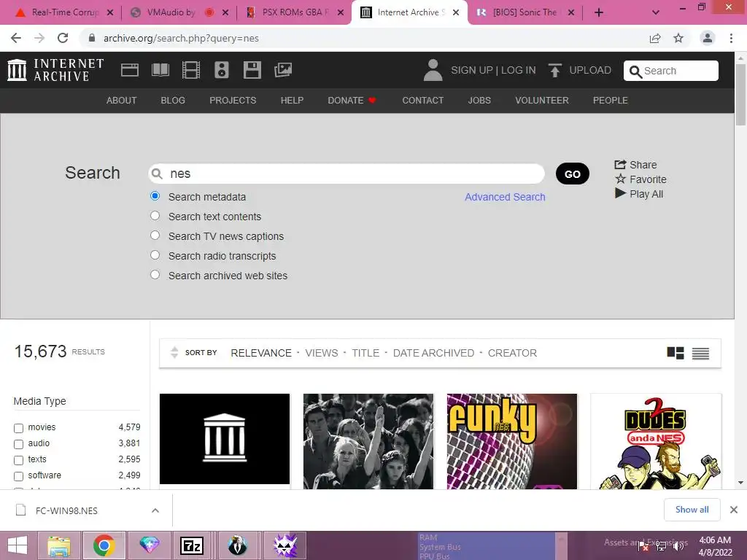
Task: Open the Video film icon in header
Action: point(191,70)
